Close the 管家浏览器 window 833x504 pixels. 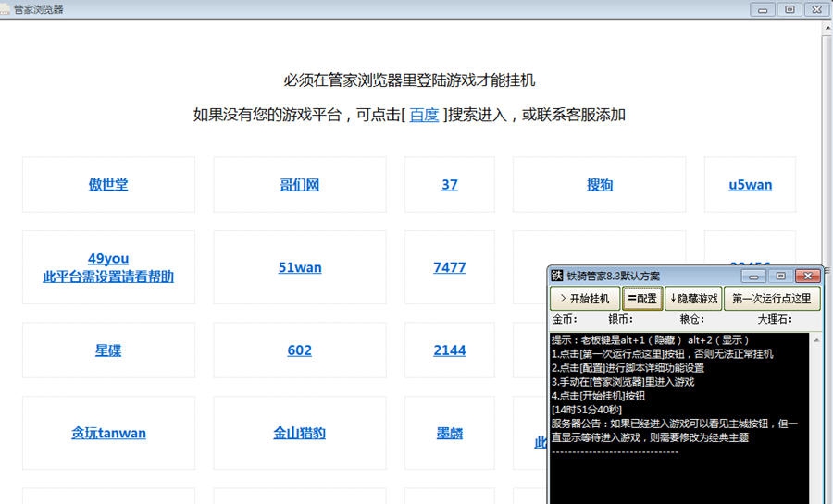[817, 9]
